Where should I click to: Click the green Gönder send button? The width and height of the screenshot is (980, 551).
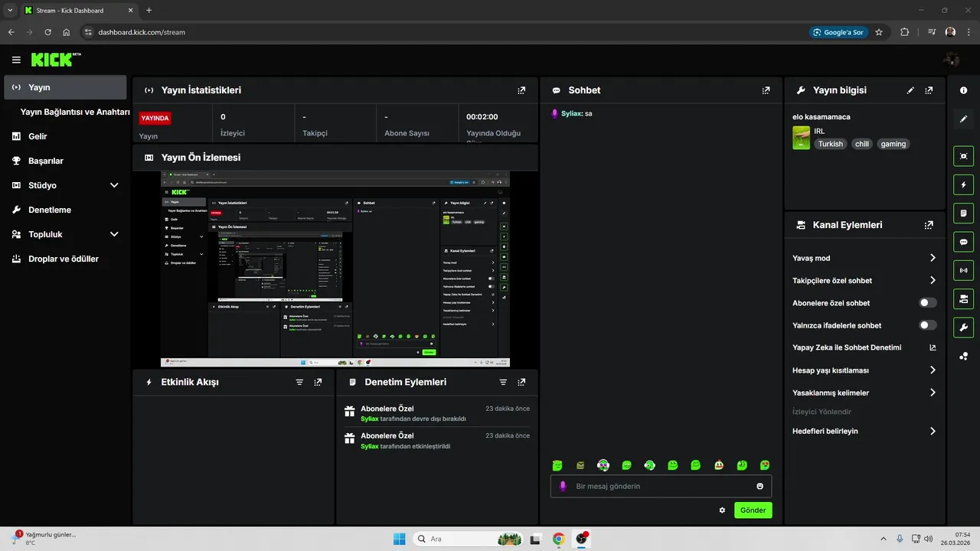point(753,510)
